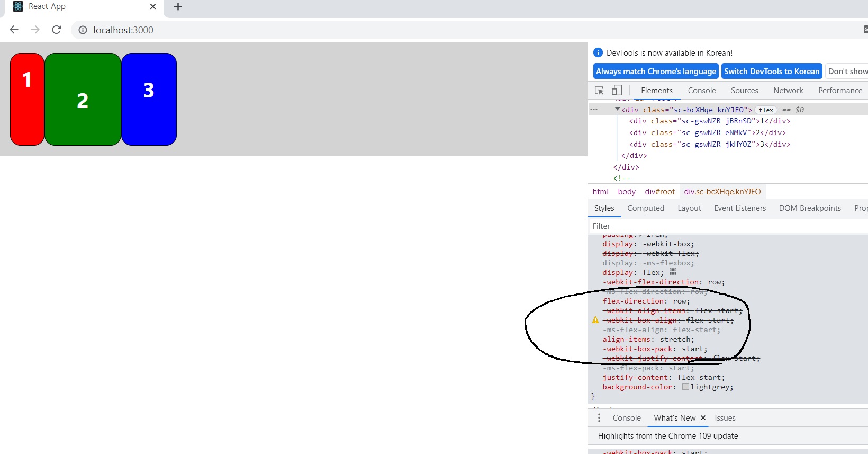Select the What's New drawer tab
Image resolution: width=868 pixels, height=454 pixels.
(674, 418)
